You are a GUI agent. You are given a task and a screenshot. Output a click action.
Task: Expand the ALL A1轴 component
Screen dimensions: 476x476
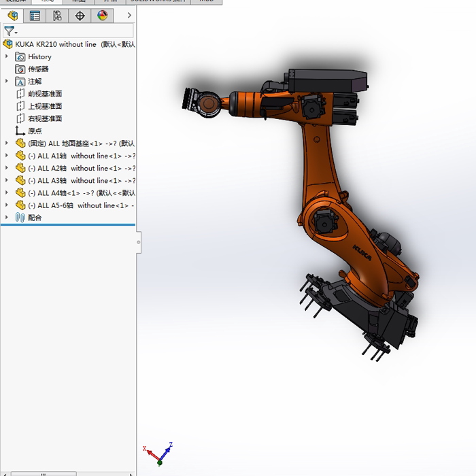[x=7, y=155]
